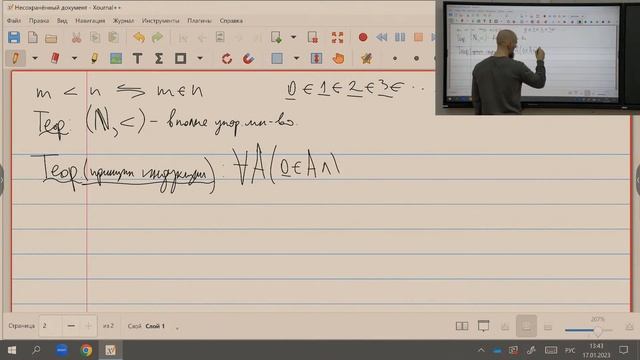Copy the selection
Image resolution: width=640 pixels, height=360 pixels.
[x=95, y=38]
